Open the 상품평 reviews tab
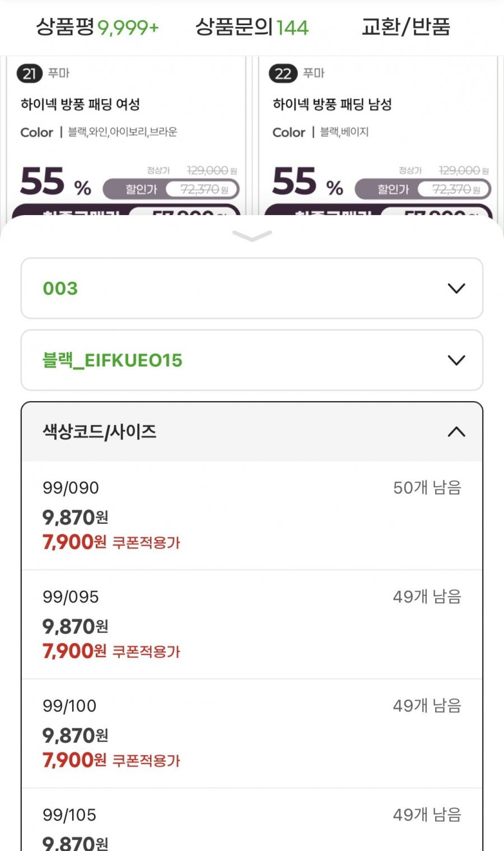The height and width of the screenshot is (851, 504). tap(97, 27)
